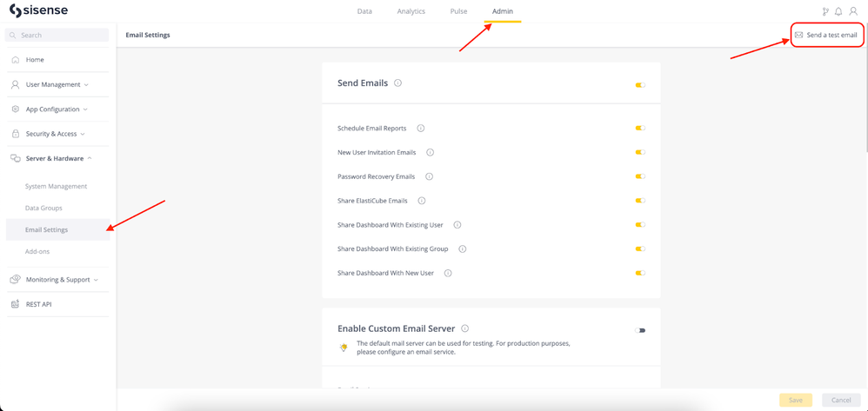Screen dimensions: 868x411
Task: Expand the App Configuration section
Action: click(57, 109)
